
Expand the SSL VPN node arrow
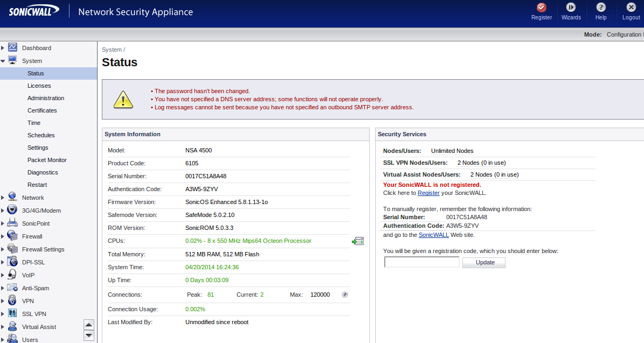pos(3,314)
